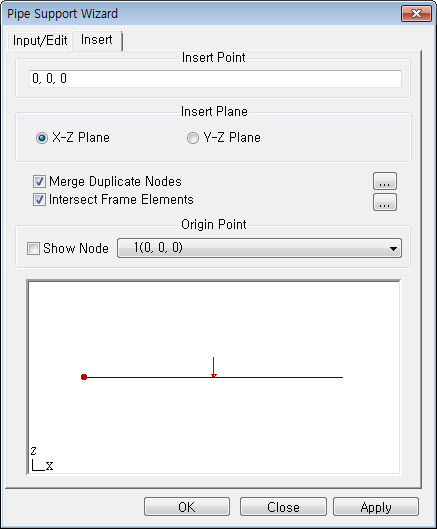Screen dimensions: 437x529
Task: Click the red load arrow in preview
Action: (213, 367)
